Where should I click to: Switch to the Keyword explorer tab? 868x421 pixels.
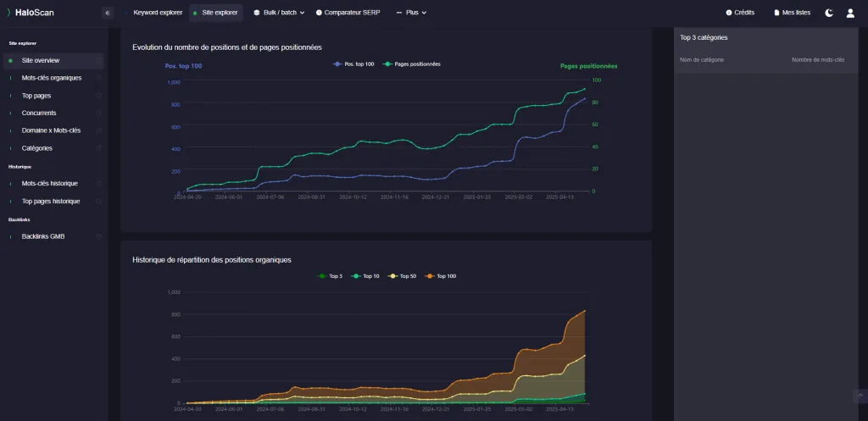153,13
